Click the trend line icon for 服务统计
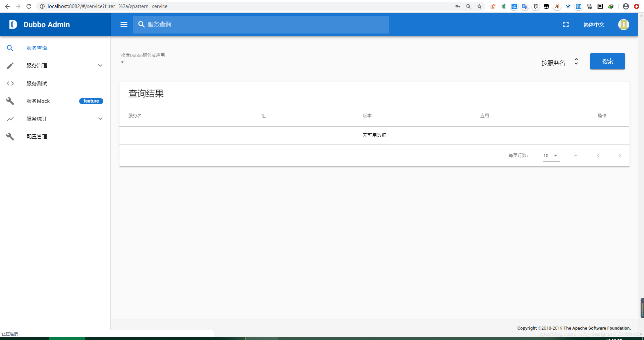 point(10,119)
